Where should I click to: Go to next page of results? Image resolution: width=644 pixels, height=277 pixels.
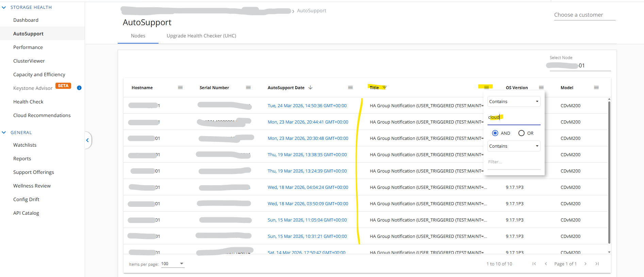pyautogui.click(x=585, y=264)
